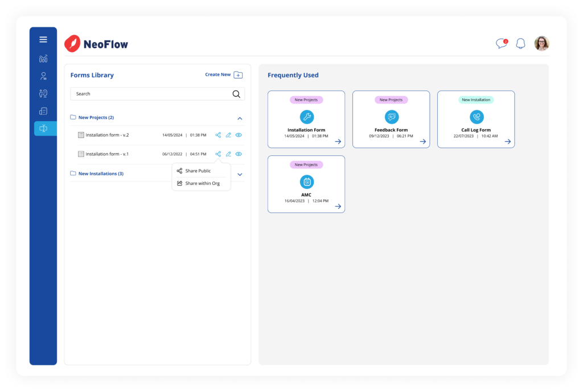Screen dimensions: 583x392
Task: Click the search magnifier icon
Action: click(236, 94)
